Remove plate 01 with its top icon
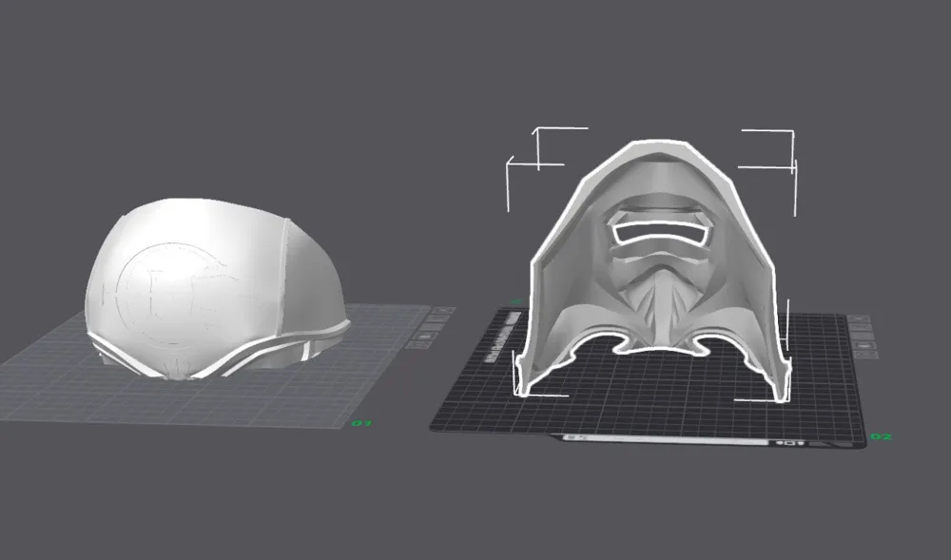This screenshot has width=951, height=560. pos(444,310)
